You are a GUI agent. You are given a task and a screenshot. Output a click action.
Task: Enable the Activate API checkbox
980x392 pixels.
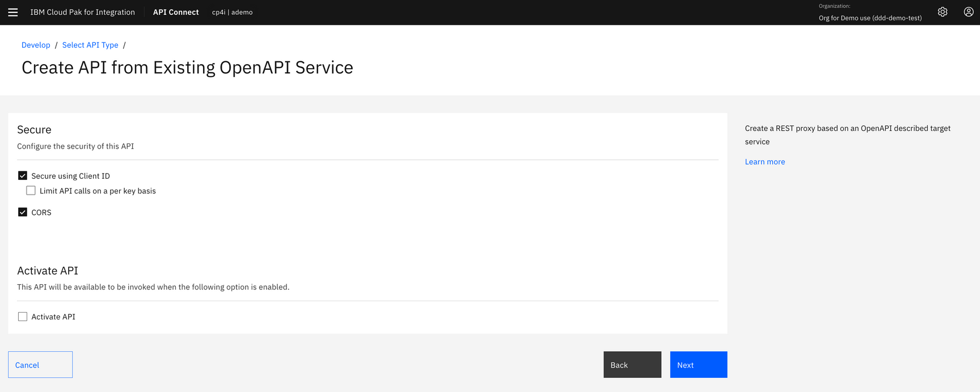[x=22, y=316]
